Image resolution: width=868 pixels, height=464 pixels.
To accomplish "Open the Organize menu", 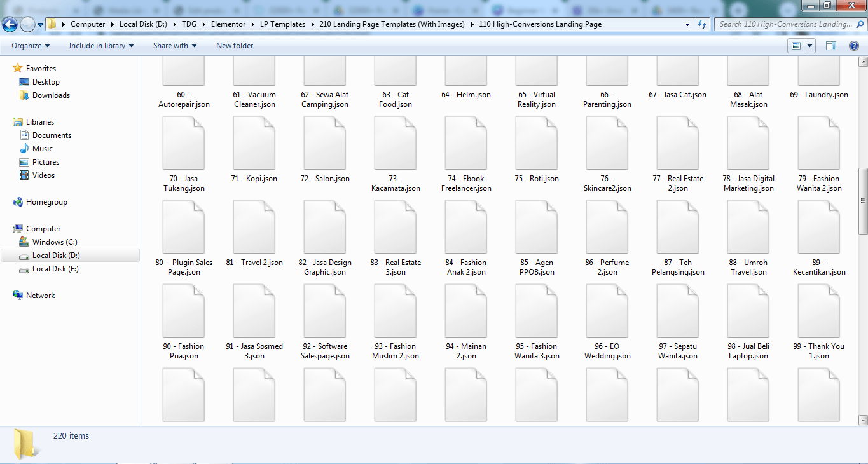I will (x=31, y=46).
